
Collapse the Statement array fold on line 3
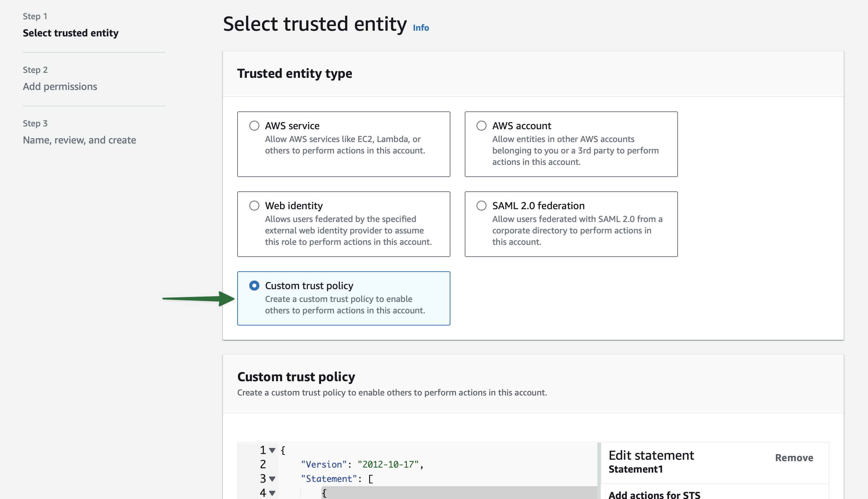[272, 479]
